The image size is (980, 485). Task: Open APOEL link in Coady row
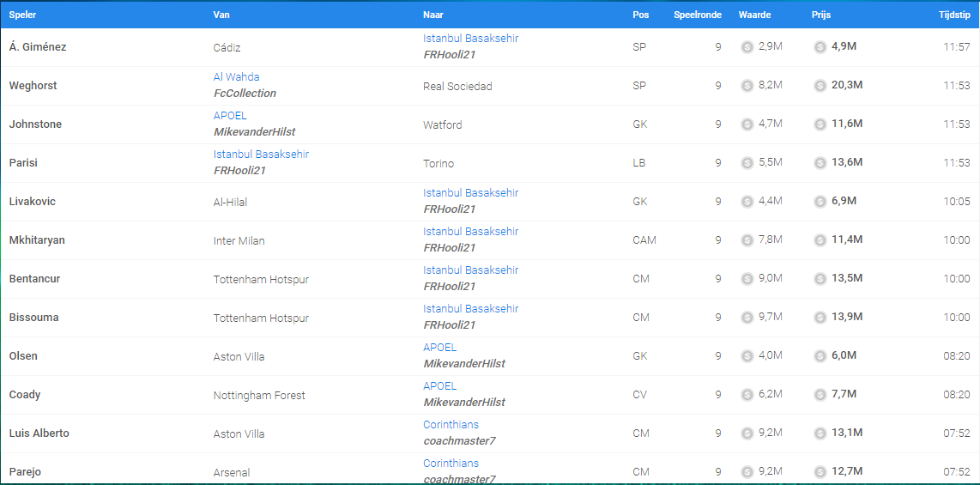tap(440, 386)
